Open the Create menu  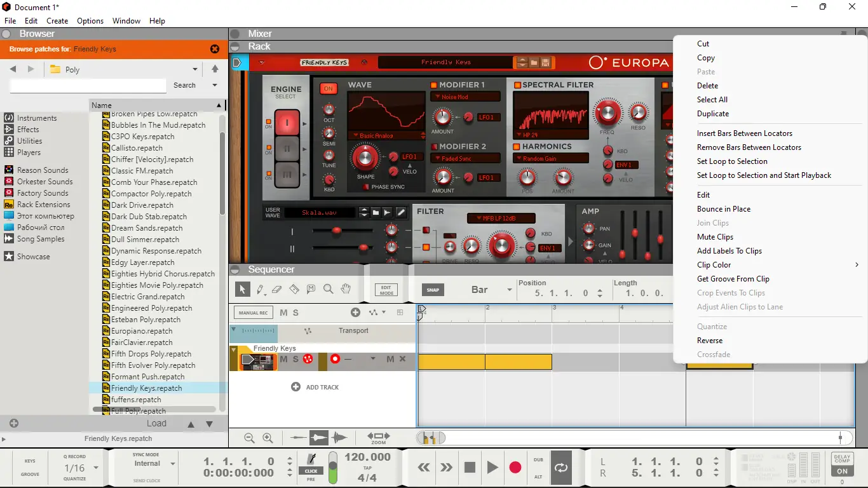57,21
